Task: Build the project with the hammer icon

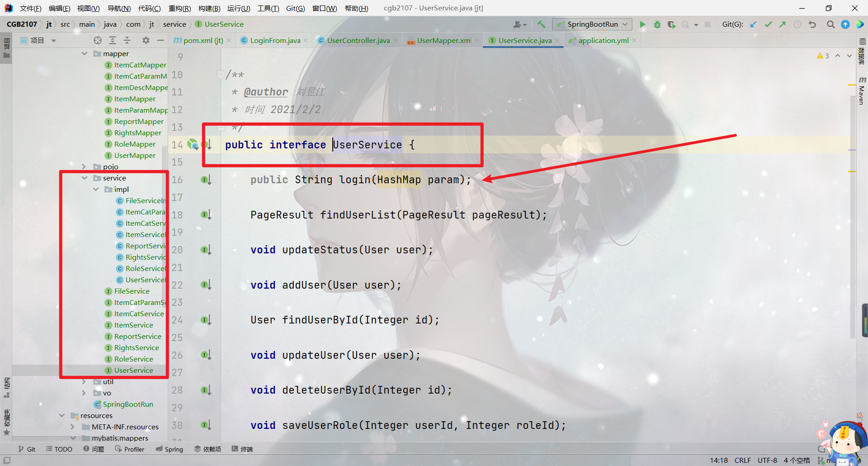Action: point(541,24)
